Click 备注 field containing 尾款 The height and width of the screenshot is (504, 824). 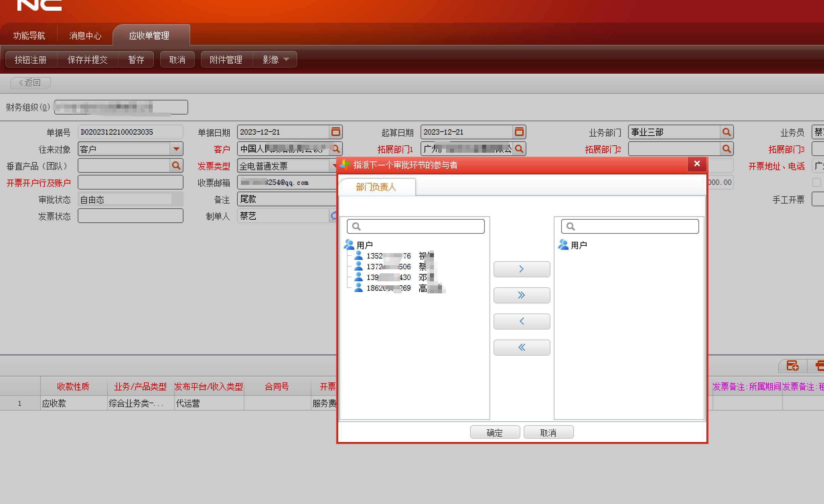tap(287, 199)
